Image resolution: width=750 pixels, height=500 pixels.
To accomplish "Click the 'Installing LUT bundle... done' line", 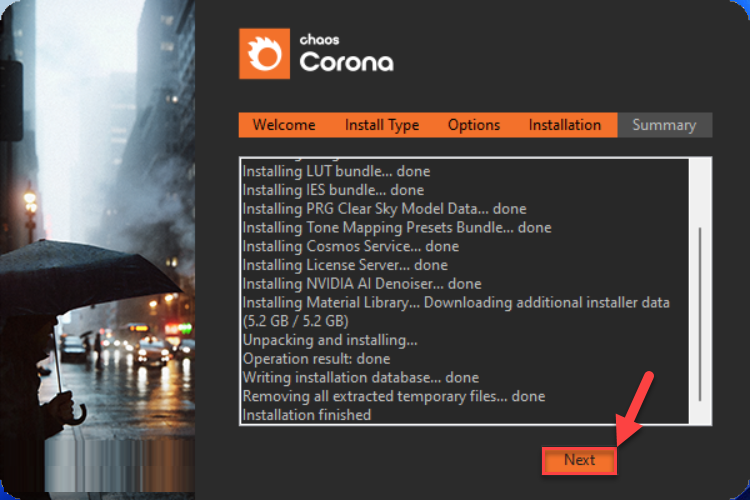I will pos(336,171).
